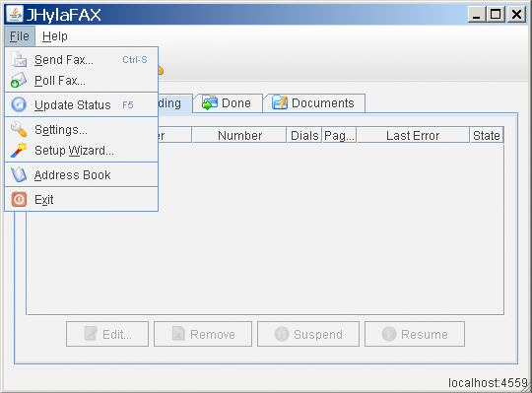Open the File menu
The width and height of the screenshot is (532, 393).
[20, 36]
